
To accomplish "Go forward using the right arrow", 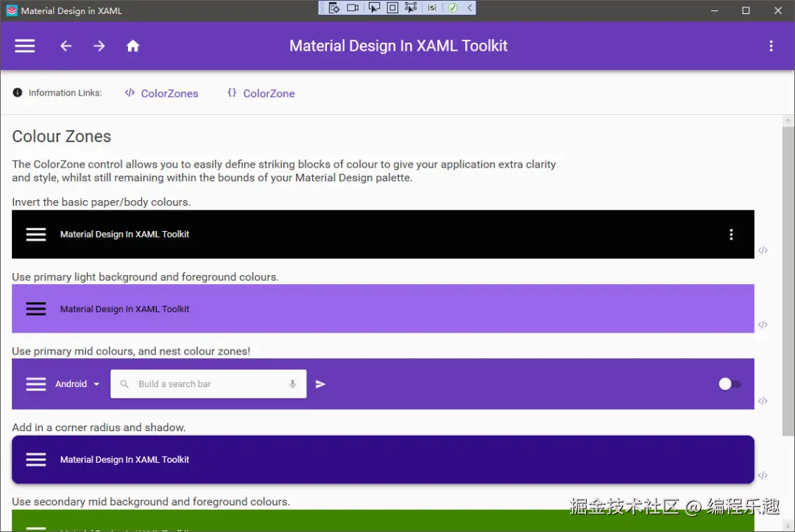I will 99,46.
